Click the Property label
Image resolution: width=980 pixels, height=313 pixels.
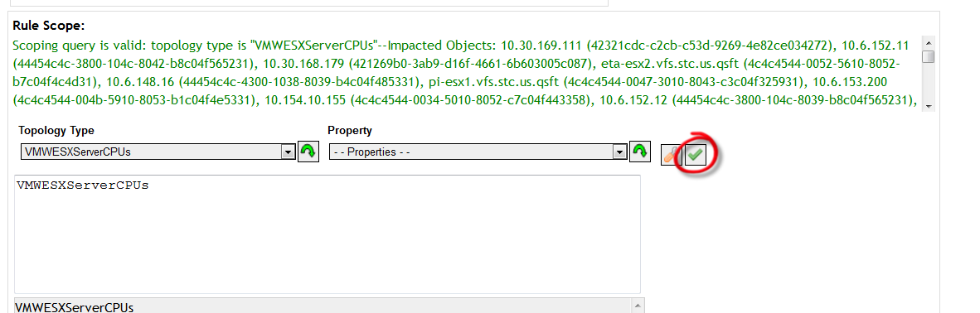(349, 131)
